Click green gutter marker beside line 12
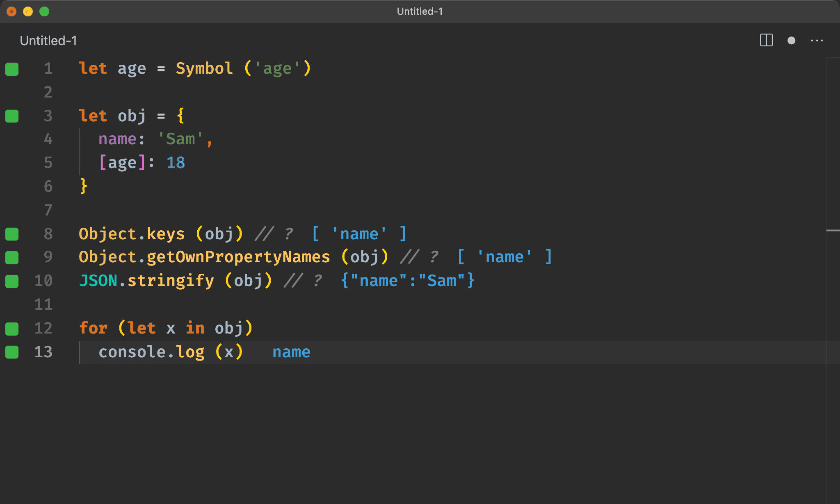This screenshot has width=840, height=504. click(x=12, y=329)
